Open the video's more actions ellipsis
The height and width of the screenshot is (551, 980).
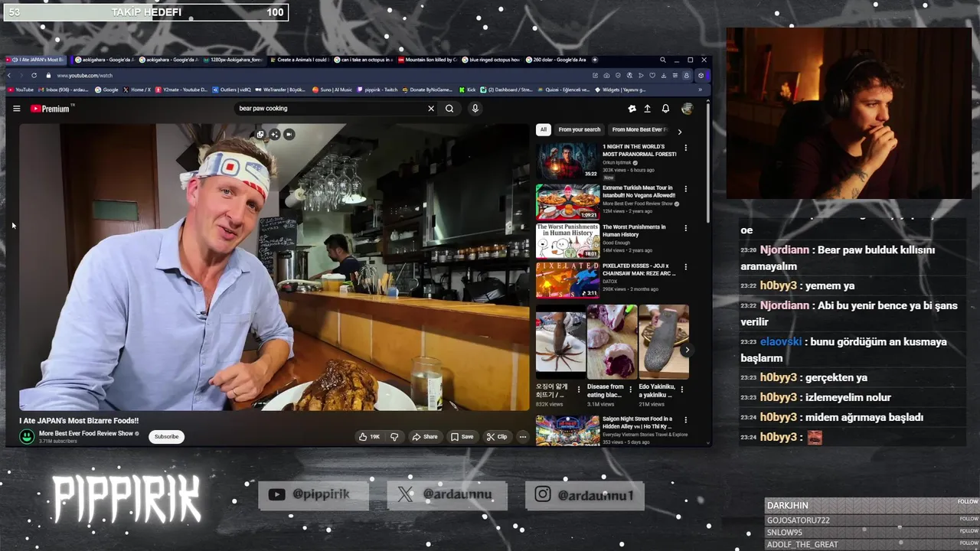click(523, 436)
